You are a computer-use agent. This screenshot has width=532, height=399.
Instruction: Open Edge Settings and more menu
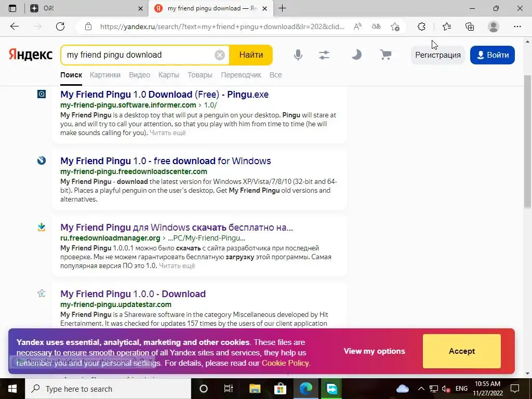click(x=517, y=26)
